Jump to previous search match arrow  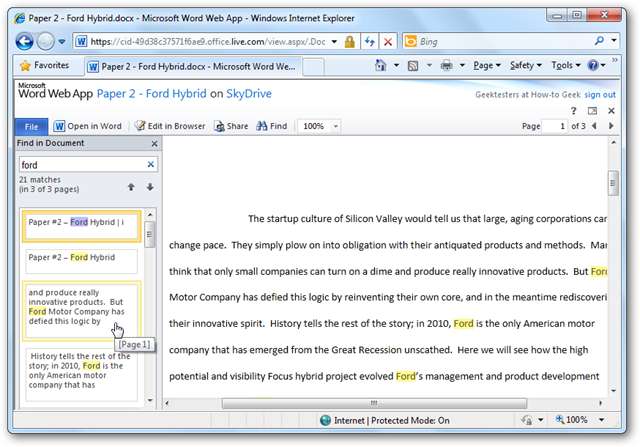[130, 187]
